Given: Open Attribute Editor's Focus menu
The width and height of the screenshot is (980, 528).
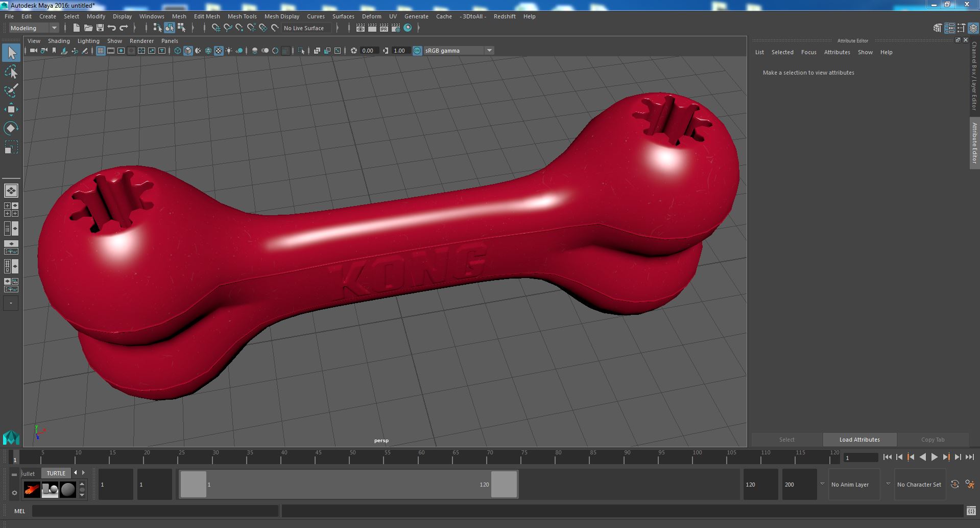Looking at the screenshot, I should (x=808, y=52).
